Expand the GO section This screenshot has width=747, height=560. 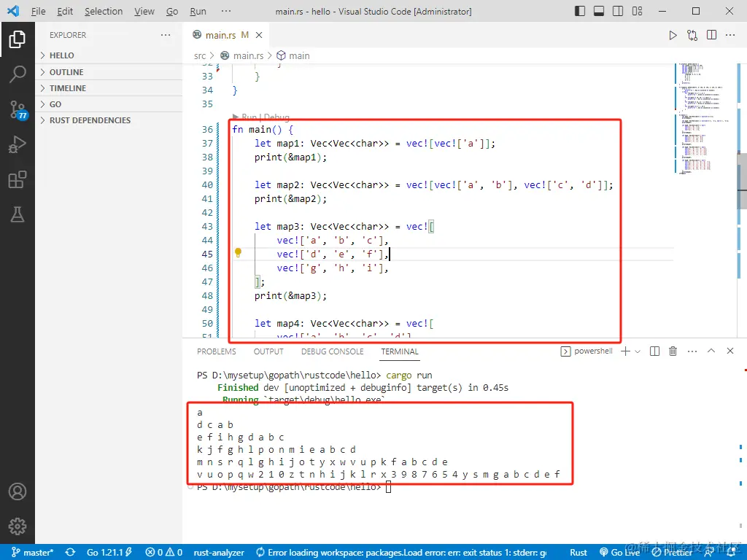[109, 104]
